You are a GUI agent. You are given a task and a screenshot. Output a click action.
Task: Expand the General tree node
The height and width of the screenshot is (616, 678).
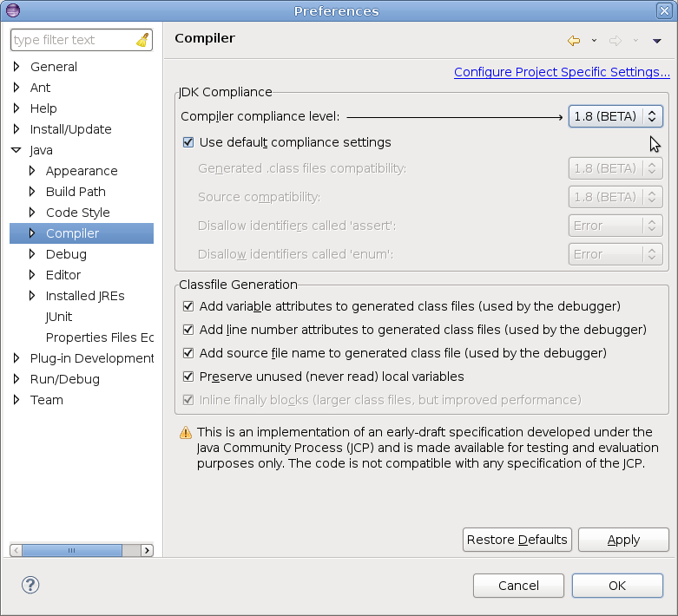(x=16, y=67)
